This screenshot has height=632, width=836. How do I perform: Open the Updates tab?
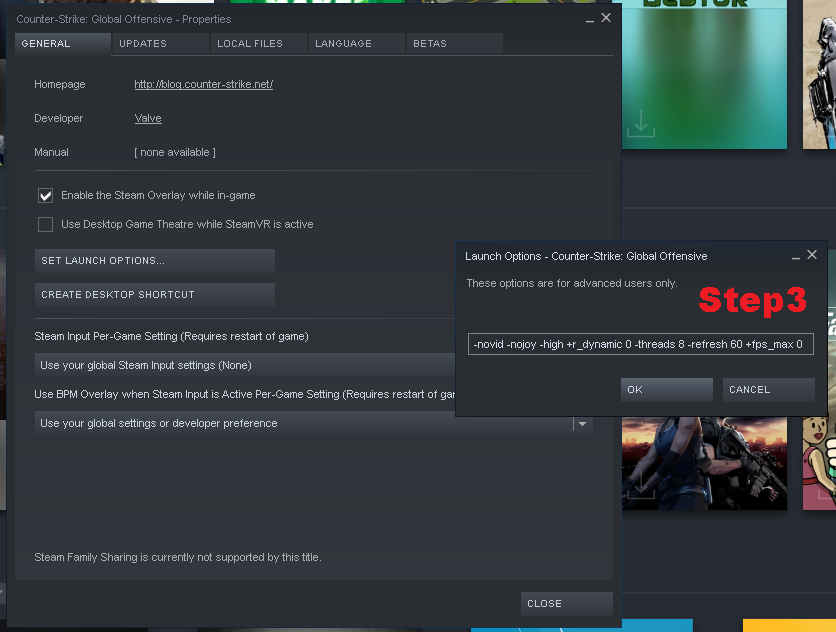tap(160, 44)
